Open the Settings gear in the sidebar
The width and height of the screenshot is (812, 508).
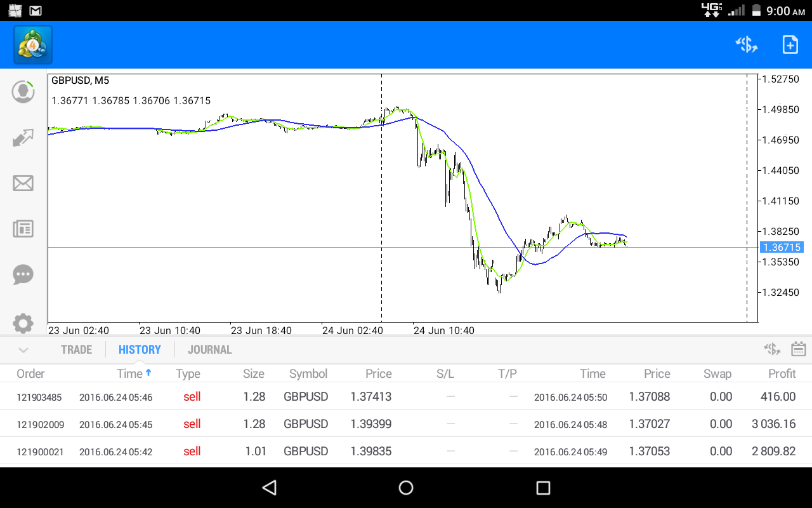click(23, 323)
